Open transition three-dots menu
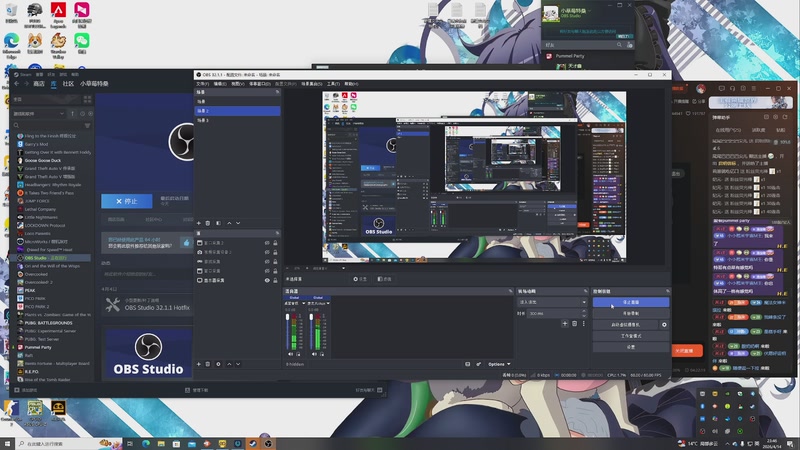This screenshot has height=450, width=800. coord(584,323)
